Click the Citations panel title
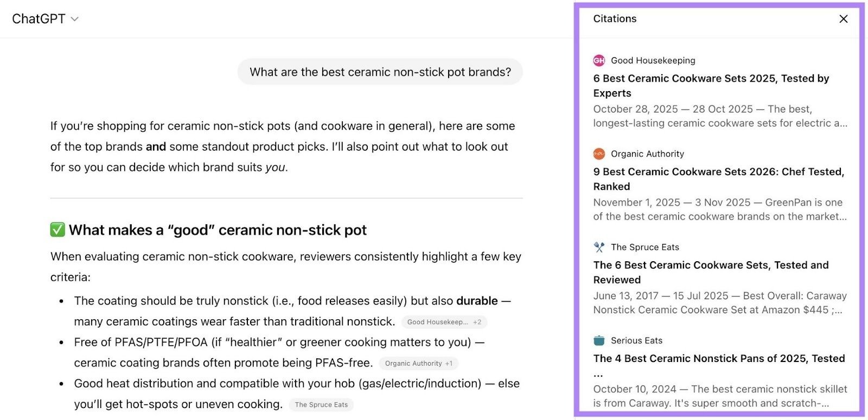Image resolution: width=868 pixels, height=420 pixels. tap(615, 19)
